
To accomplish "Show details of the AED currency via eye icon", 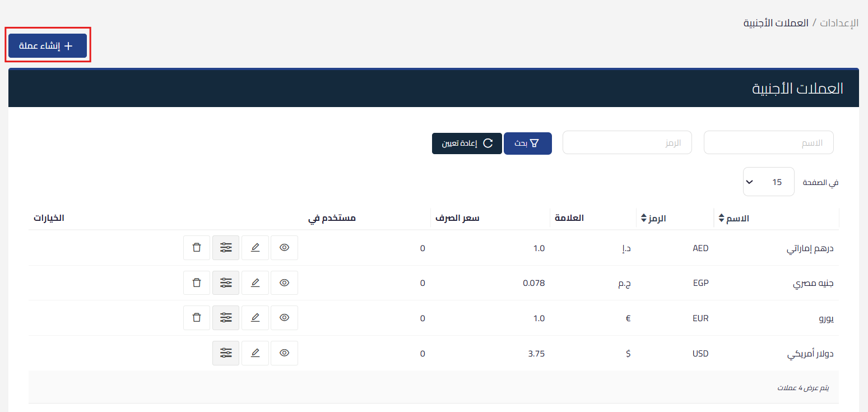I will 284,247.
